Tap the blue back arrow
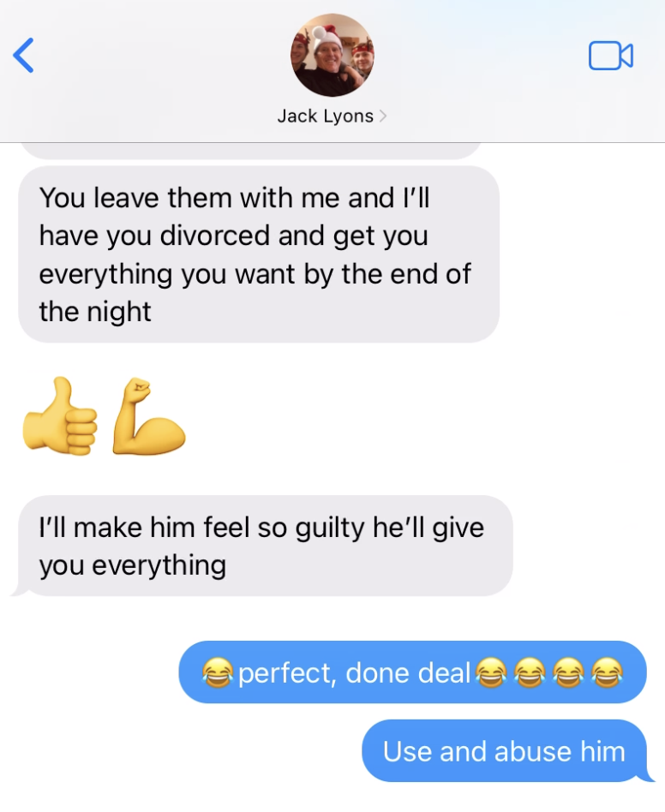The width and height of the screenshot is (665, 812). pos(24,55)
